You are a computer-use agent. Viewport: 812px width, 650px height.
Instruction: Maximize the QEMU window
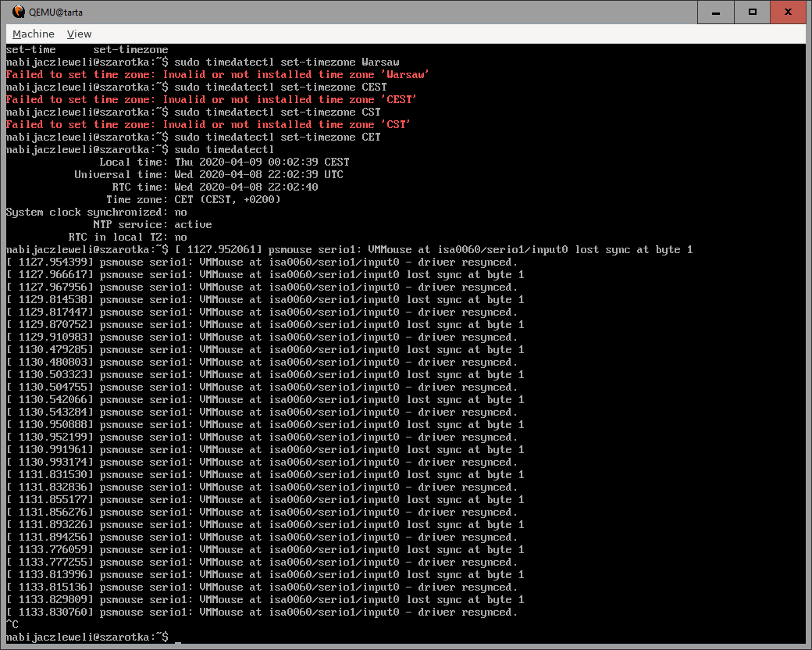pyautogui.click(x=753, y=12)
